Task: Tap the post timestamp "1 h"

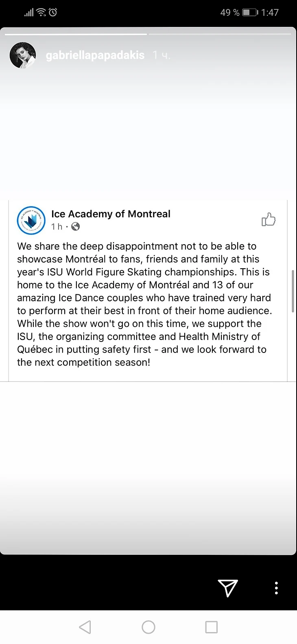Action: [x=57, y=227]
